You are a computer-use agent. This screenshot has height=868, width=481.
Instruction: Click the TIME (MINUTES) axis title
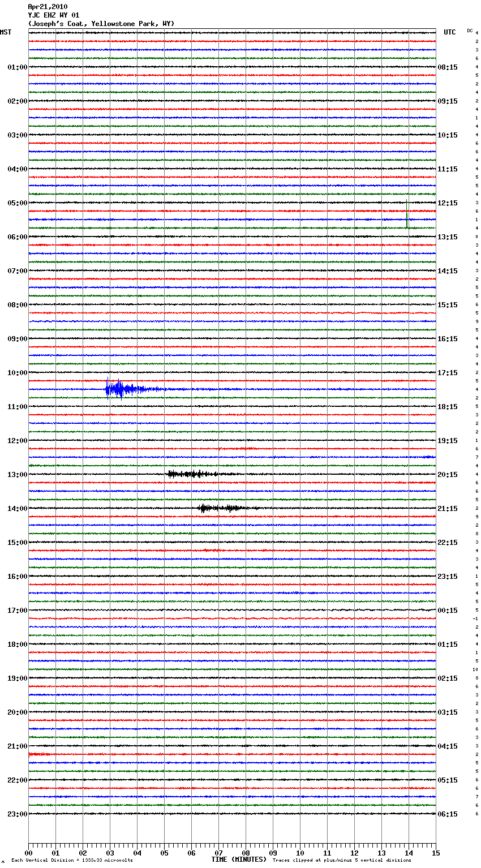(239, 860)
